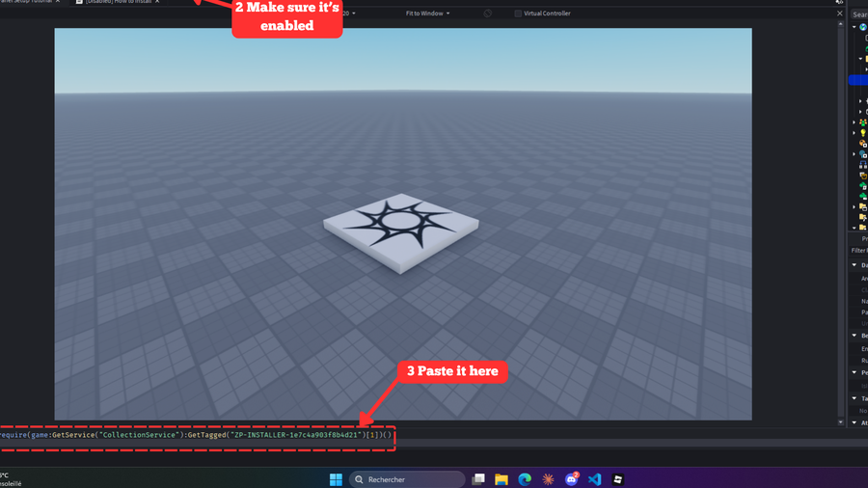
Task: Click the Properties Filter field
Action: (x=859, y=251)
